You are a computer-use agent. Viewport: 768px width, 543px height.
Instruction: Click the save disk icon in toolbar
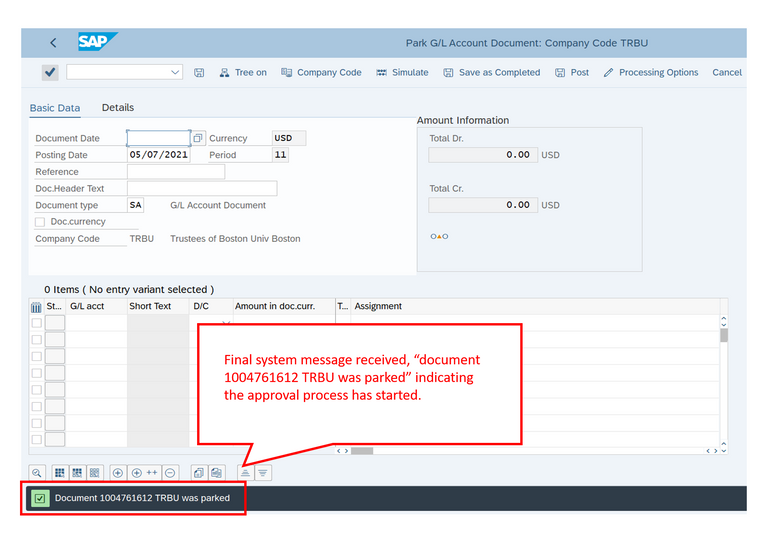click(x=199, y=73)
